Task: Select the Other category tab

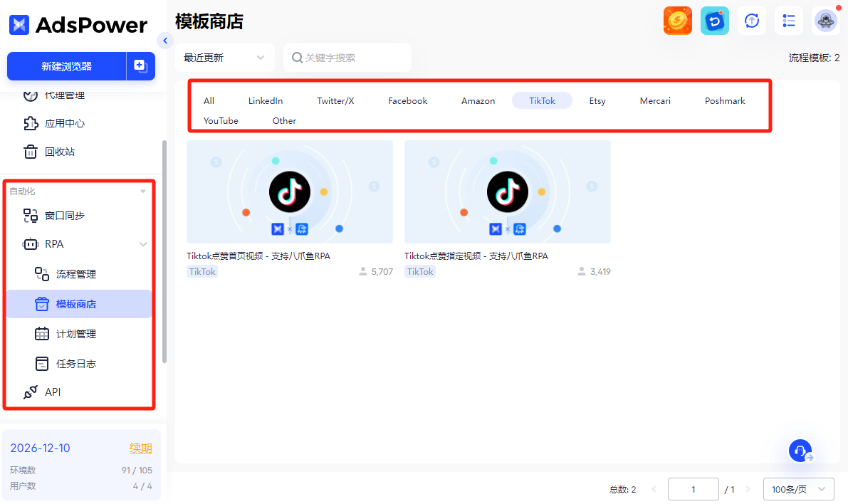Action: coord(284,120)
